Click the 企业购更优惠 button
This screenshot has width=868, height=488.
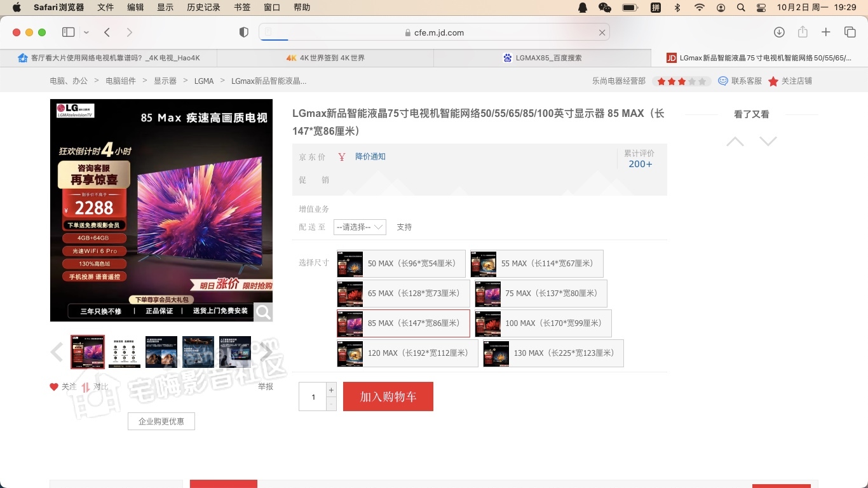[161, 421]
